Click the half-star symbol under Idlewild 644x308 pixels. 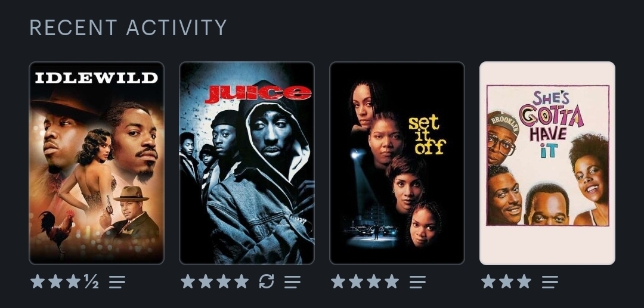pos(91,282)
